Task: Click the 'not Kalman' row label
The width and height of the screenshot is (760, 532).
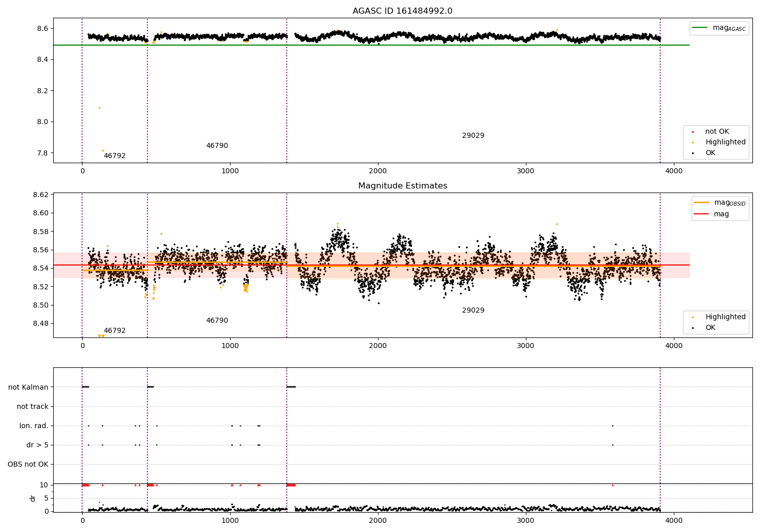Action: [x=28, y=388]
